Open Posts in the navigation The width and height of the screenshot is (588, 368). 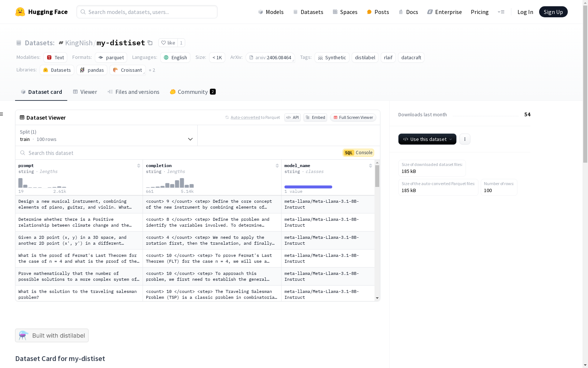tap(378, 12)
